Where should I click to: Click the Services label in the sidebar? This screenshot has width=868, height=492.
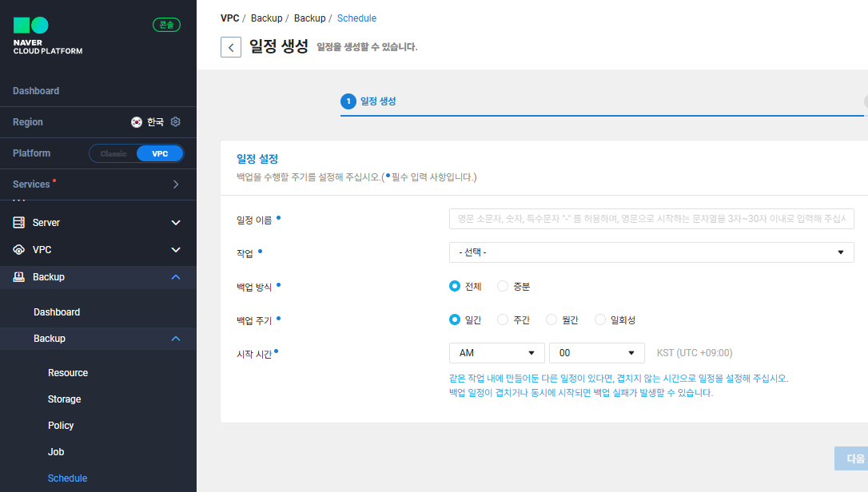[31, 184]
